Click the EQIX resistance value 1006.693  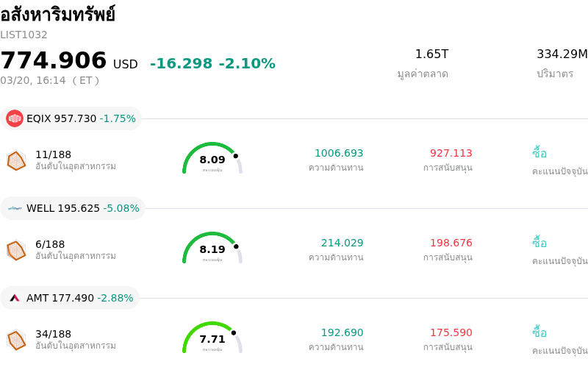(x=339, y=153)
